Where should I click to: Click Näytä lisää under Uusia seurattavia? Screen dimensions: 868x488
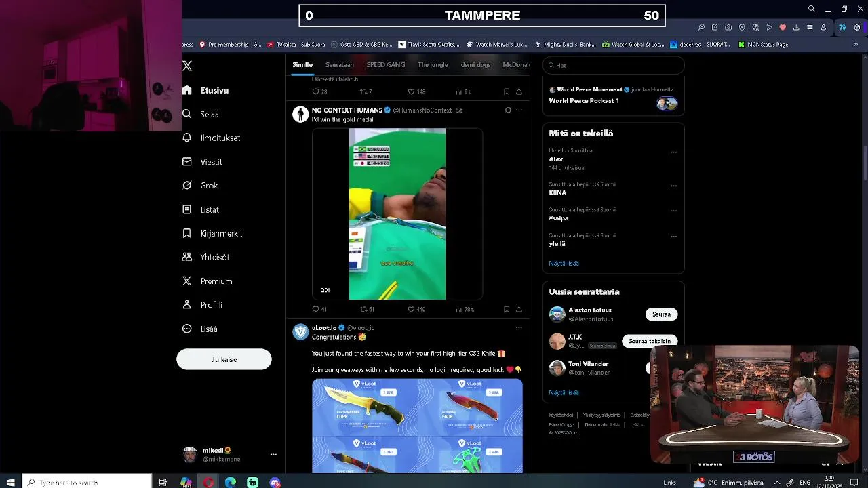[564, 392]
